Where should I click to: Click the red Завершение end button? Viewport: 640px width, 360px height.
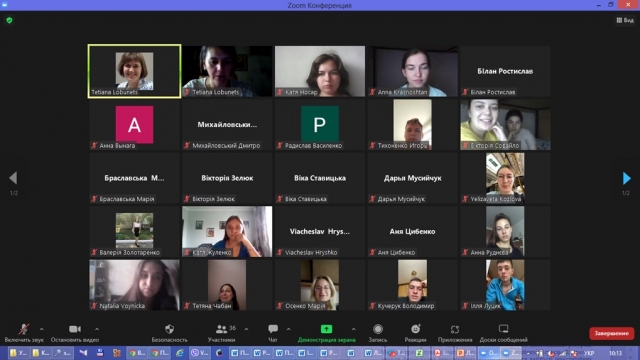click(x=611, y=333)
